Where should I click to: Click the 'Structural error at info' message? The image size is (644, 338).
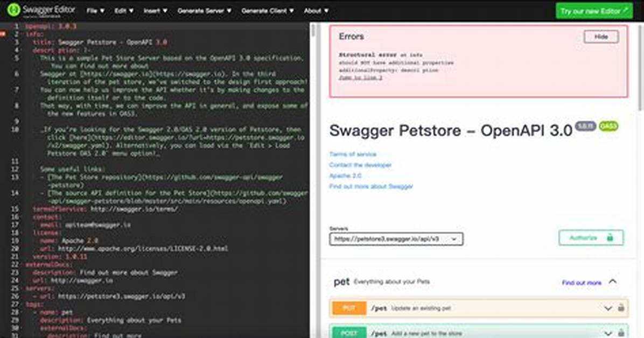click(x=380, y=54)
